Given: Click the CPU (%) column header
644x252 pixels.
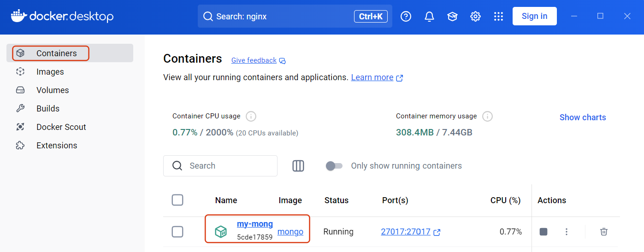Looking at the screenshot, I should click(x=506, y=200).
